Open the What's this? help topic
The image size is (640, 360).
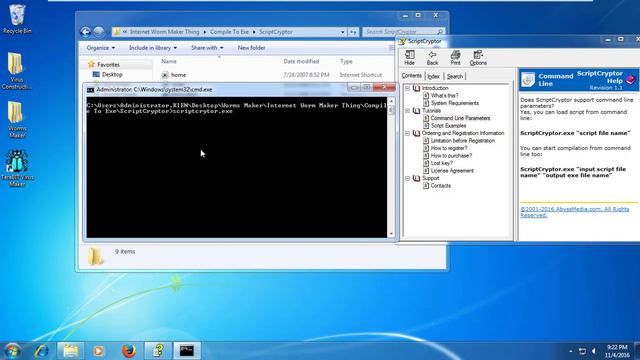(444, 96)
